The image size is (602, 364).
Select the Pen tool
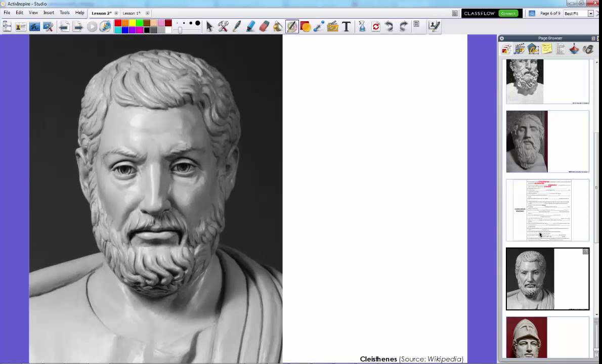coord(237,26)
